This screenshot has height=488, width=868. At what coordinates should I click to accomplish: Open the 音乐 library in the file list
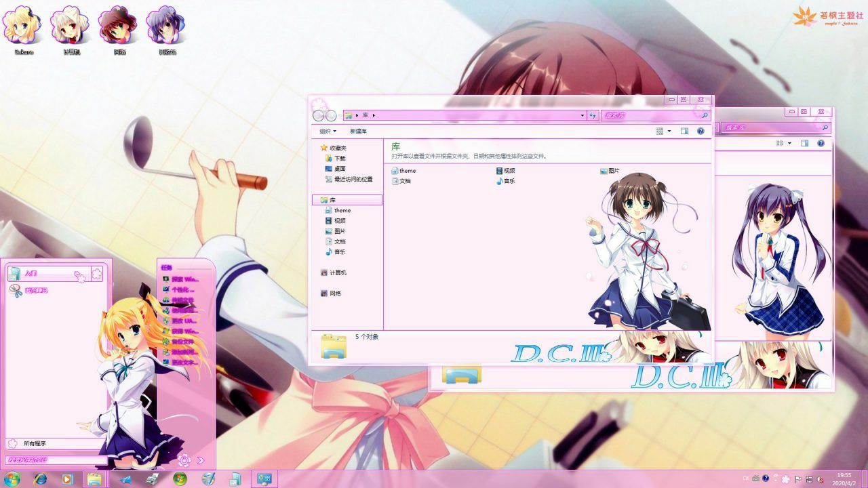point(505,181)
